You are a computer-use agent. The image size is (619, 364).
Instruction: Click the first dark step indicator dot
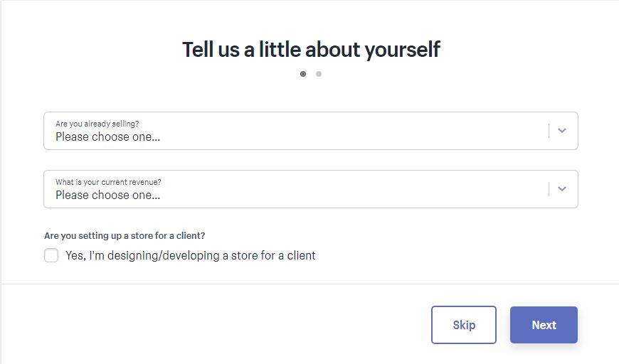[303, 74]
